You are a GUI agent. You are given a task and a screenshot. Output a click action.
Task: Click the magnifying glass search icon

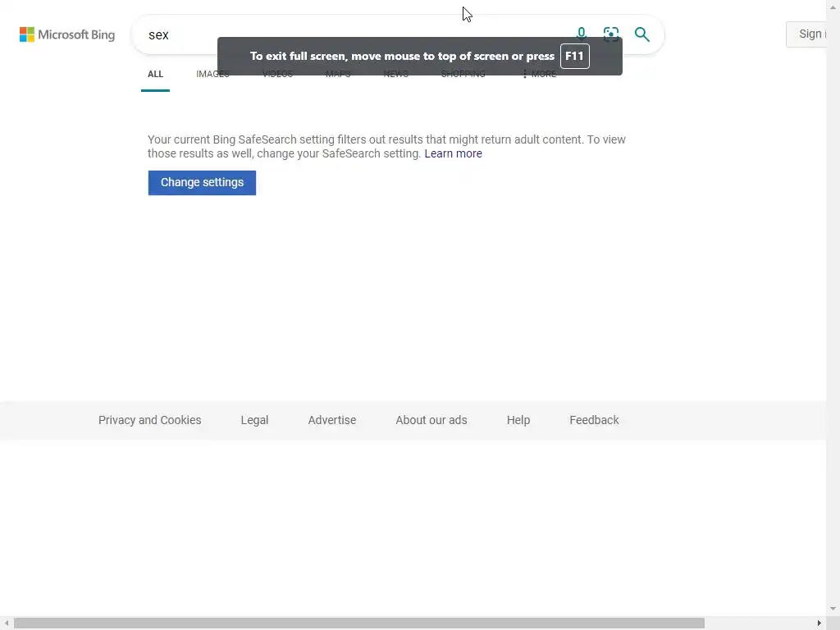(x=641, y=34)
